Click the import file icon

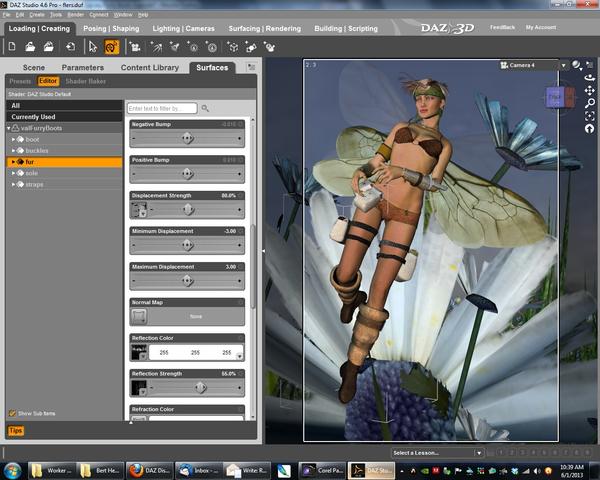[70, 47]
